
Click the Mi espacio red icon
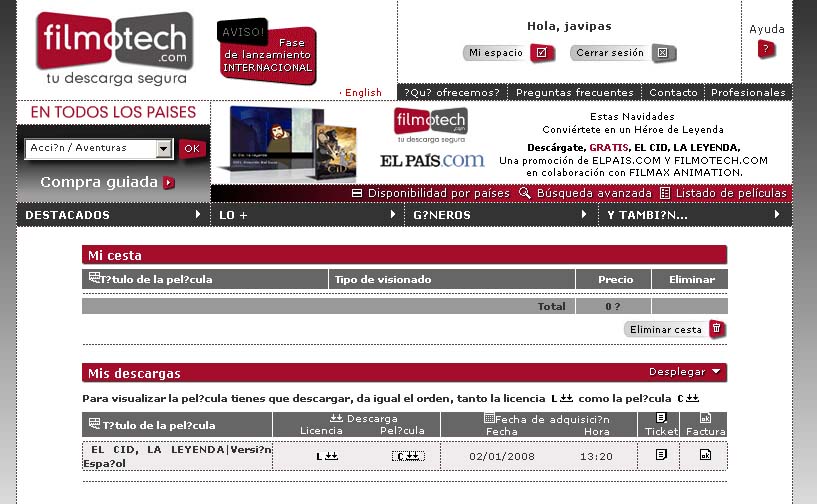point(541,53)
